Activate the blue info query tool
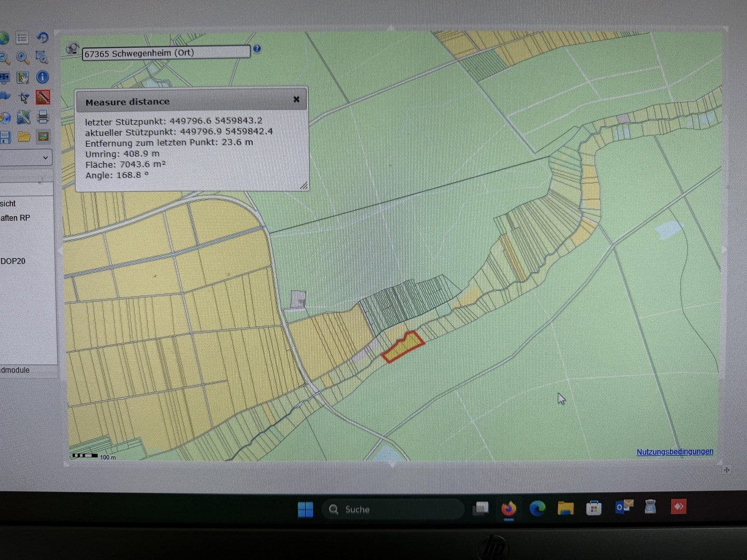The width and height of the screenshot is (747, 560). click(x=43, y=77)
